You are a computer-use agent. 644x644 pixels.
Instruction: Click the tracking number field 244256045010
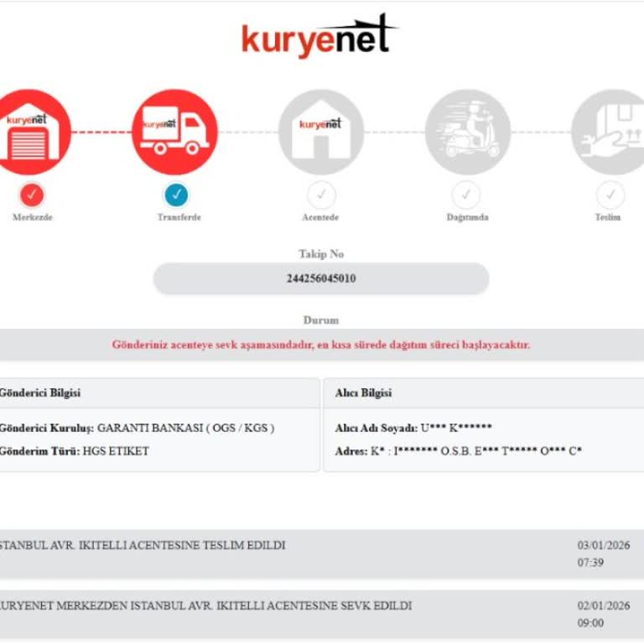tap(321, 278)
